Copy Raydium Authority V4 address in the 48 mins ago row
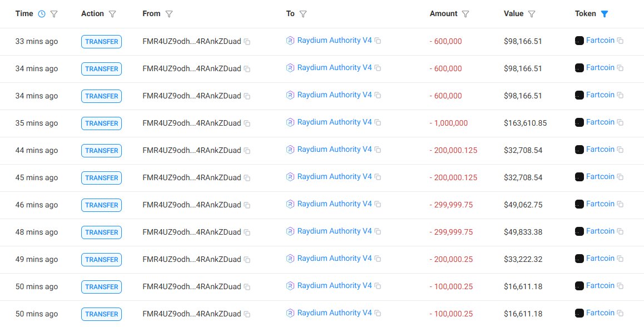 click(x=378, y=231)
